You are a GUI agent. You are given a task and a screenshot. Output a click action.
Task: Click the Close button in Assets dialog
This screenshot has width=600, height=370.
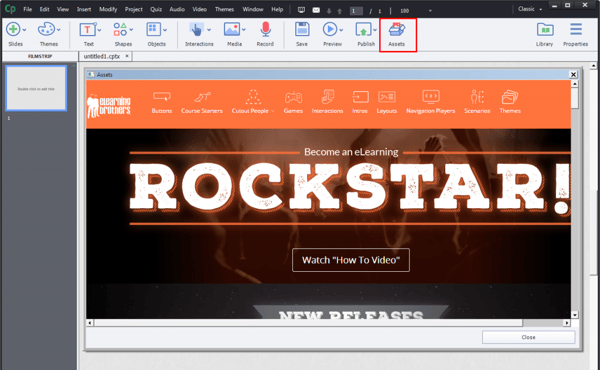tap(528, 337)
